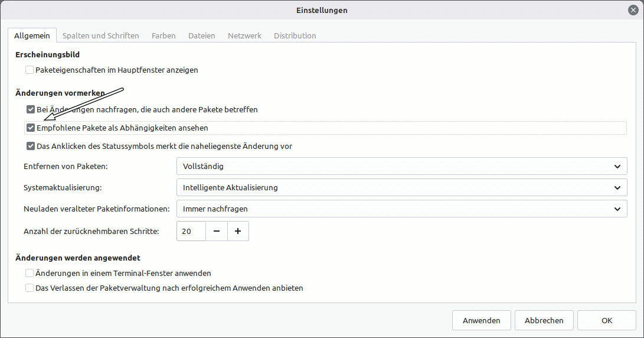Click the plus button to increase undo steps
The height and width of the screenshot is (338, 644).
pos(238,232)
